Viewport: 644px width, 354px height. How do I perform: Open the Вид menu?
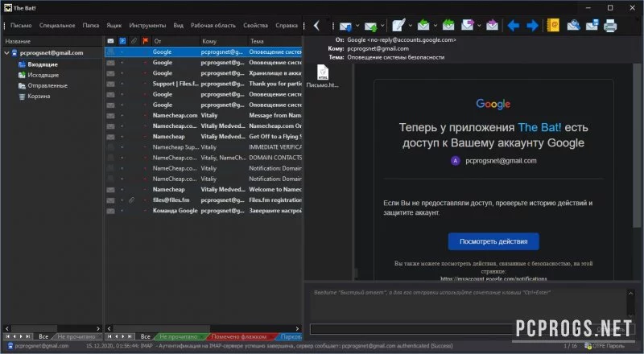click(x=178, y=26)
